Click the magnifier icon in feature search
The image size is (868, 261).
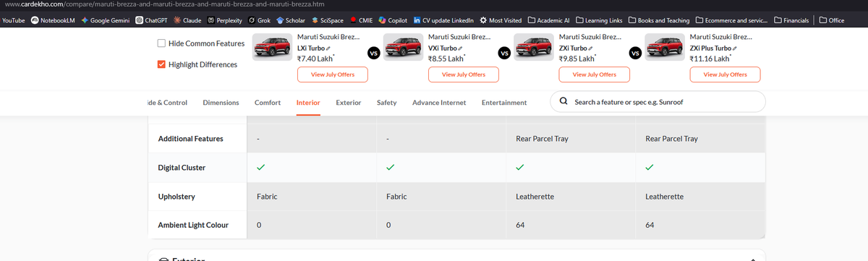pyautogui.click(x=563, y=102)
